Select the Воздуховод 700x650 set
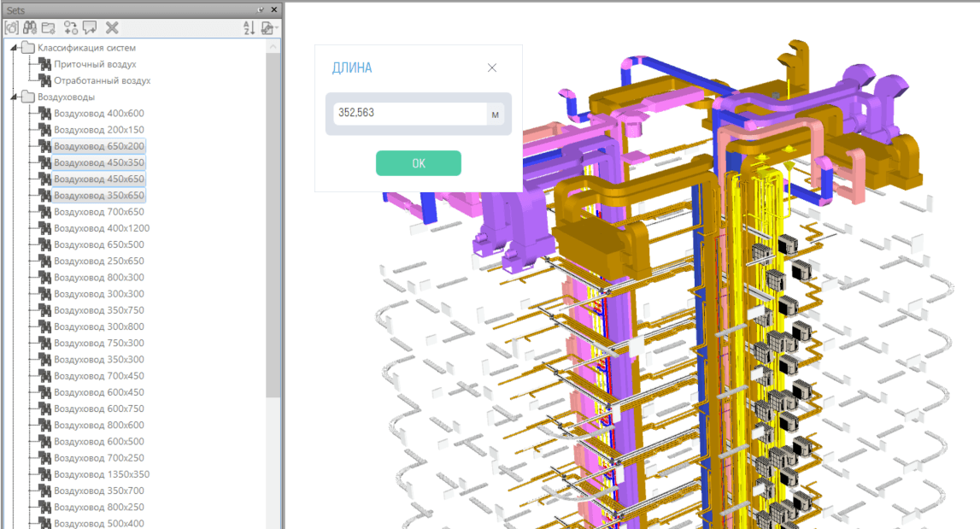The width and height of the screenshot is (980, 529). pos(99,212)
